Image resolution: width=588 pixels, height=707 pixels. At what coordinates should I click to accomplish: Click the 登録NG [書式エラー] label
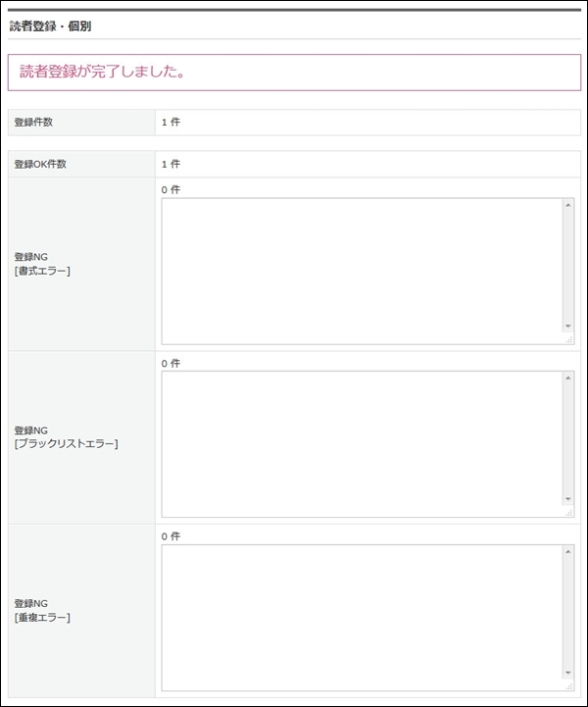[42, 264]
